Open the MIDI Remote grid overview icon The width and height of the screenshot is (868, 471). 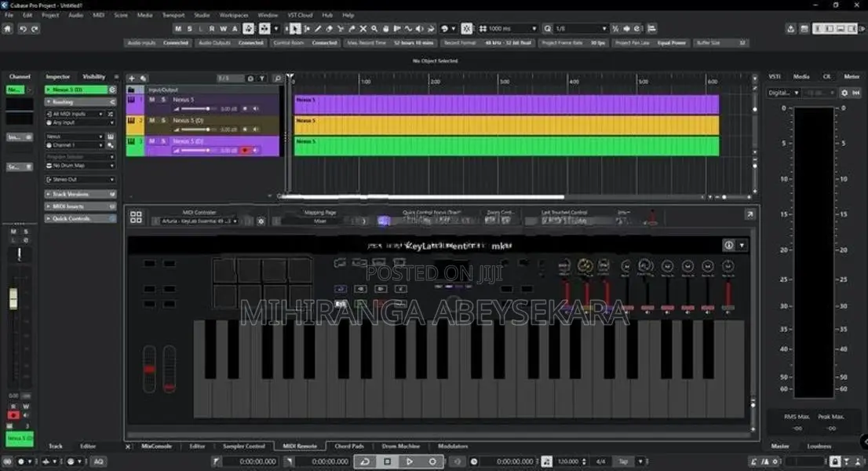(x=136, y=217)
